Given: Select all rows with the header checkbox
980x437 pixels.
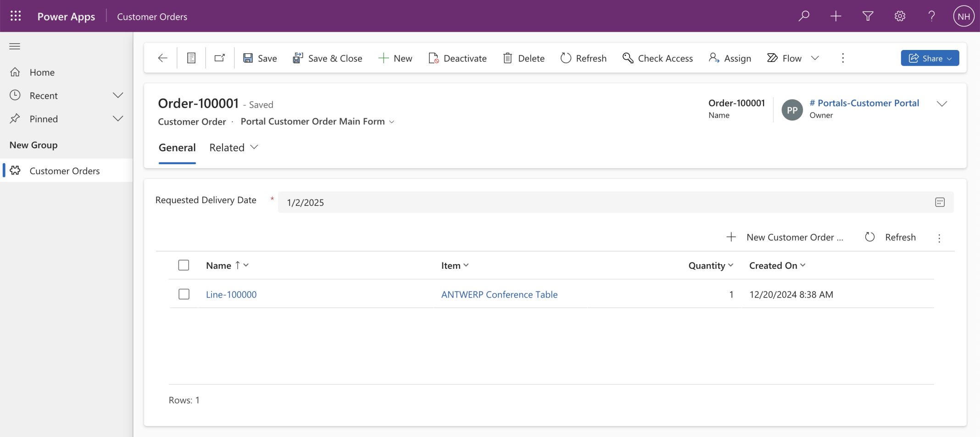Looking at the screenshot, I should pos(184,265).
